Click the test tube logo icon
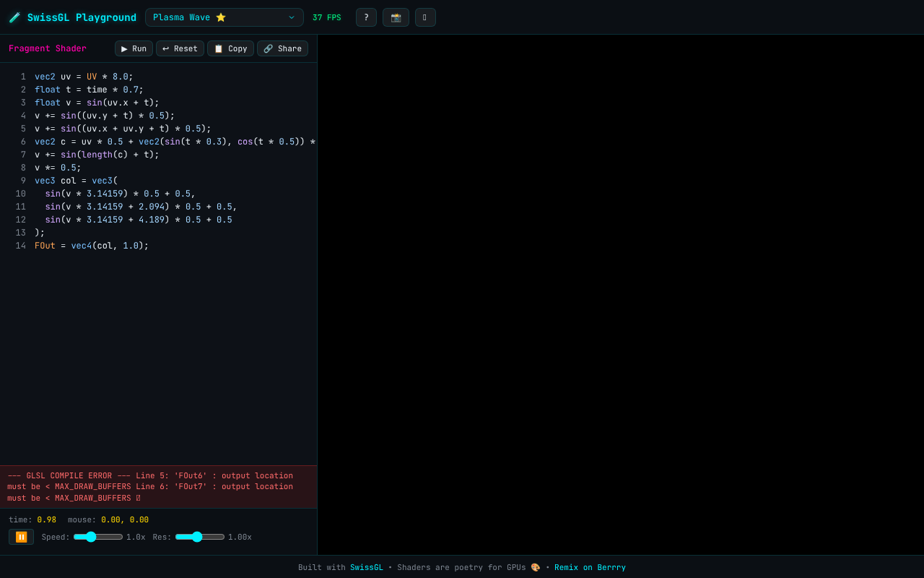924x578 pixels. pyautogui.click(x=14, y=17)
